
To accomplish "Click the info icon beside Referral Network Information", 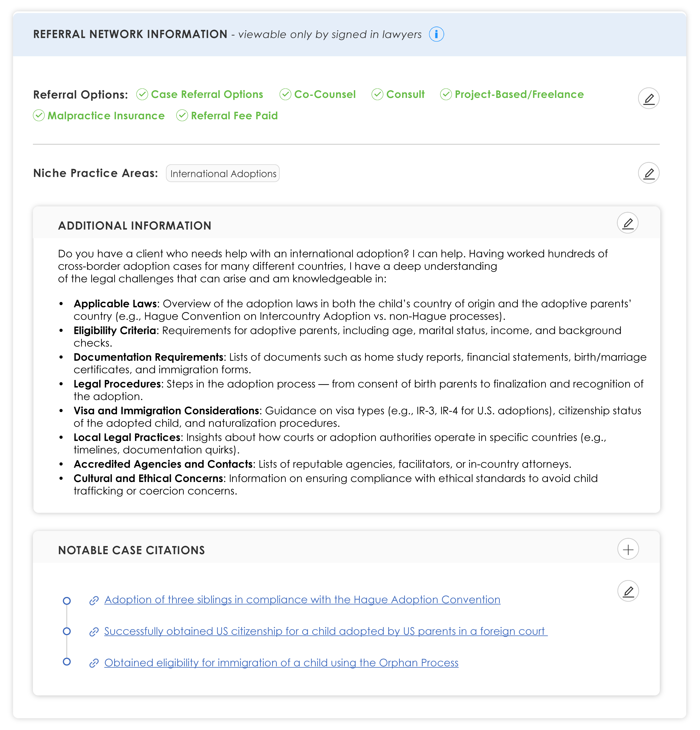I will click(436, 34).
